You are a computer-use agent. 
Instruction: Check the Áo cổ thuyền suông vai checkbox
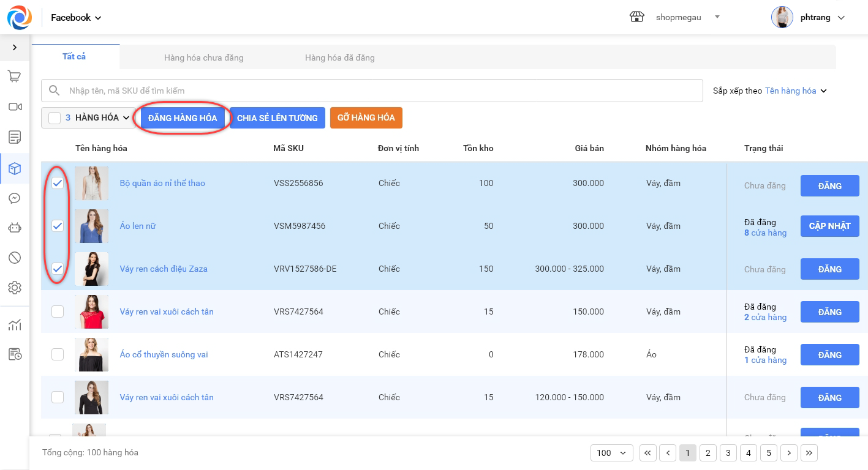click(58, 354)
